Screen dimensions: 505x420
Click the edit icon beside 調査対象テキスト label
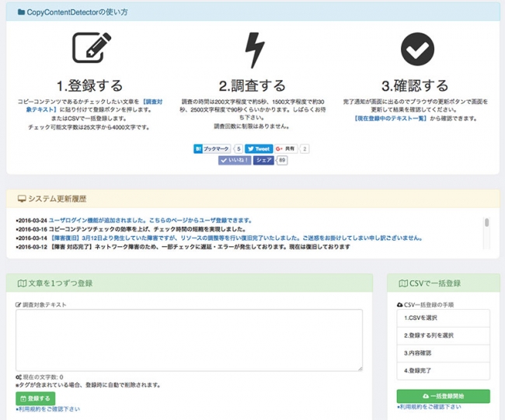[x=19, y=305]
